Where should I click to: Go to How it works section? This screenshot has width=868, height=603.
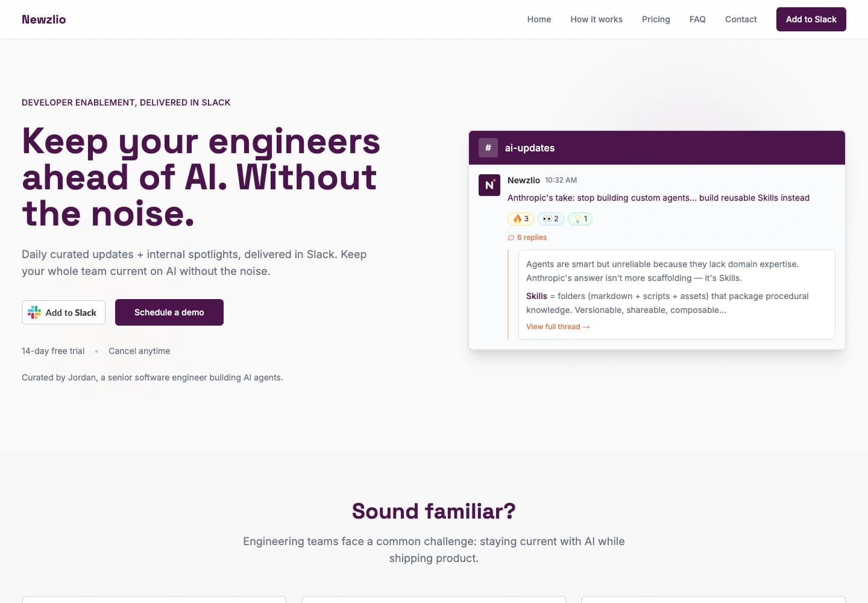point(596,19)
